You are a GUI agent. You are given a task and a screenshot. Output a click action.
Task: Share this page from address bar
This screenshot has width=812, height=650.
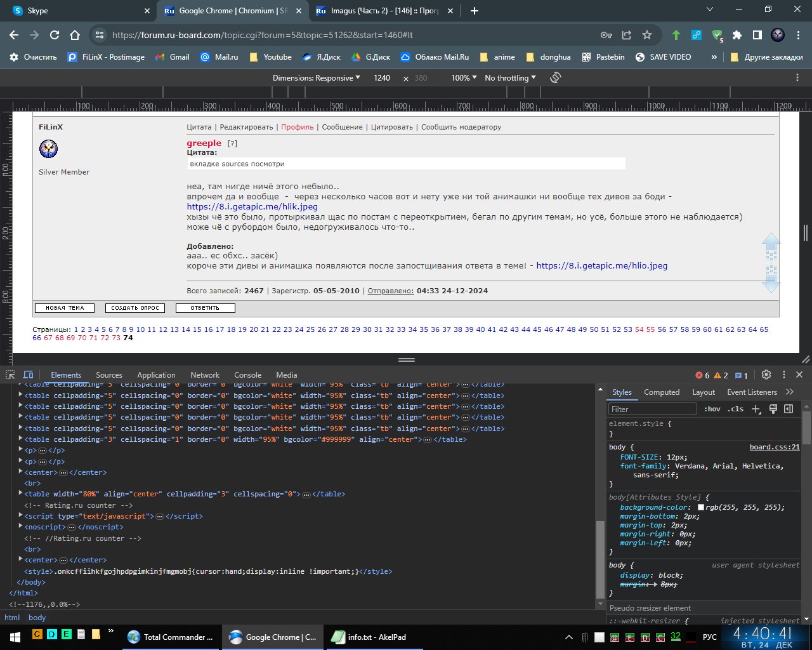click(627, 35)
